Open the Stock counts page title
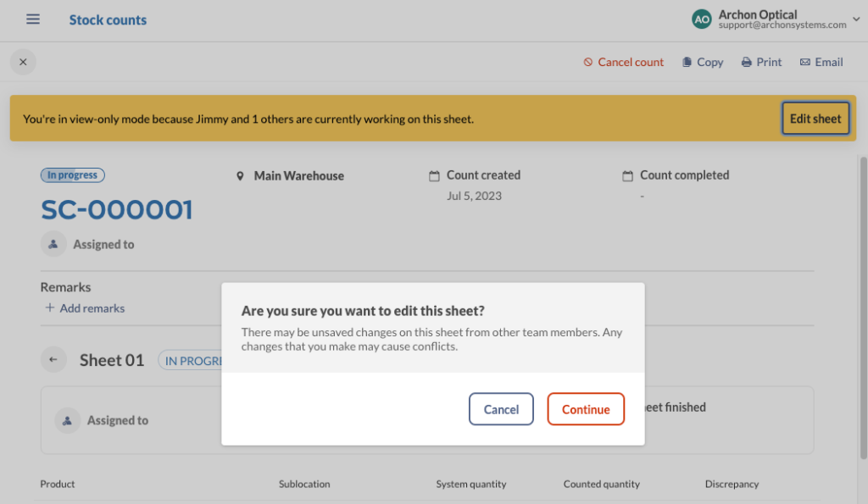The image size is (868, 504). pyautogui.click(x=108, y=19)
